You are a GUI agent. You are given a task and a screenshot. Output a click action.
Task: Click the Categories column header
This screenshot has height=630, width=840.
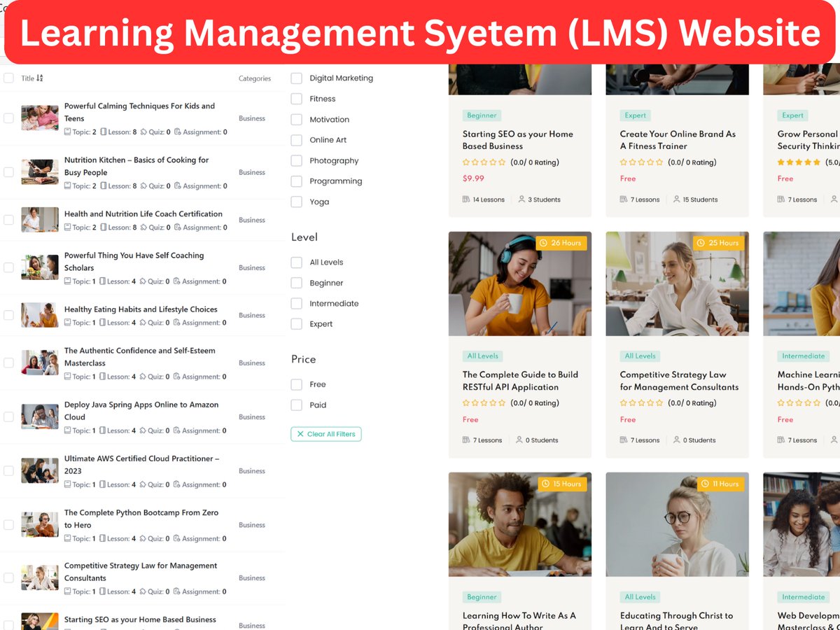[x=255, y=78]
